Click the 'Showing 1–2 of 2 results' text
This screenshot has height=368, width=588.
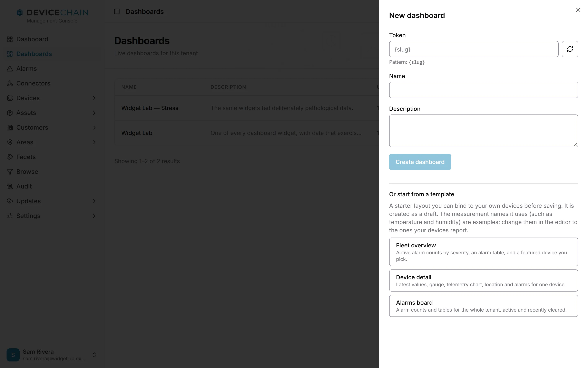pyautogui.click(x=147, y=161)
